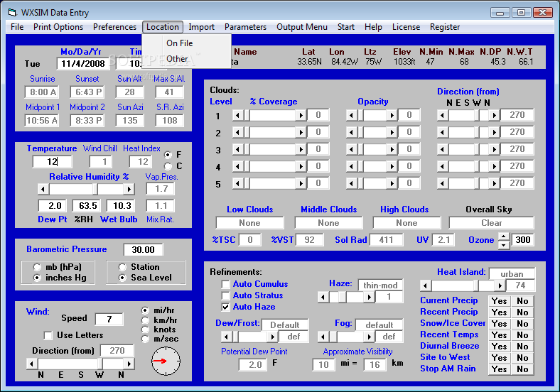Select knots wind speed unit

(x=146, y=330)
